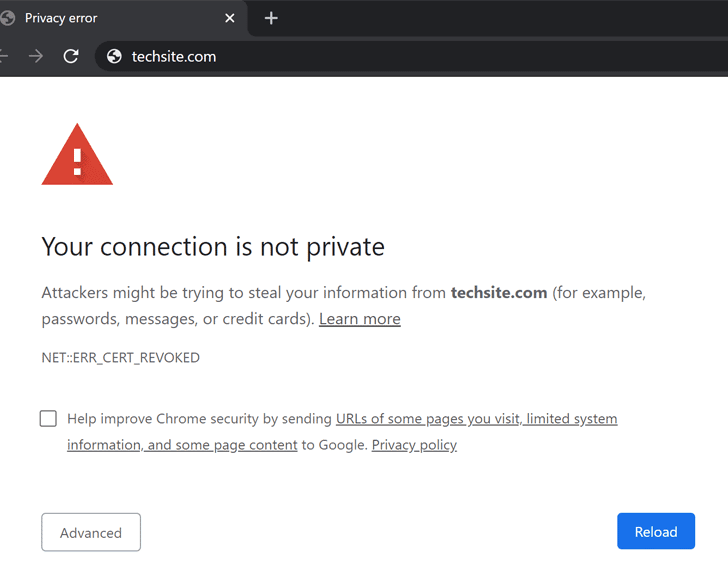Click the globe favicon on the tab
The width and height of the screenshot is (728, 563).
click(x=8, y=18)
